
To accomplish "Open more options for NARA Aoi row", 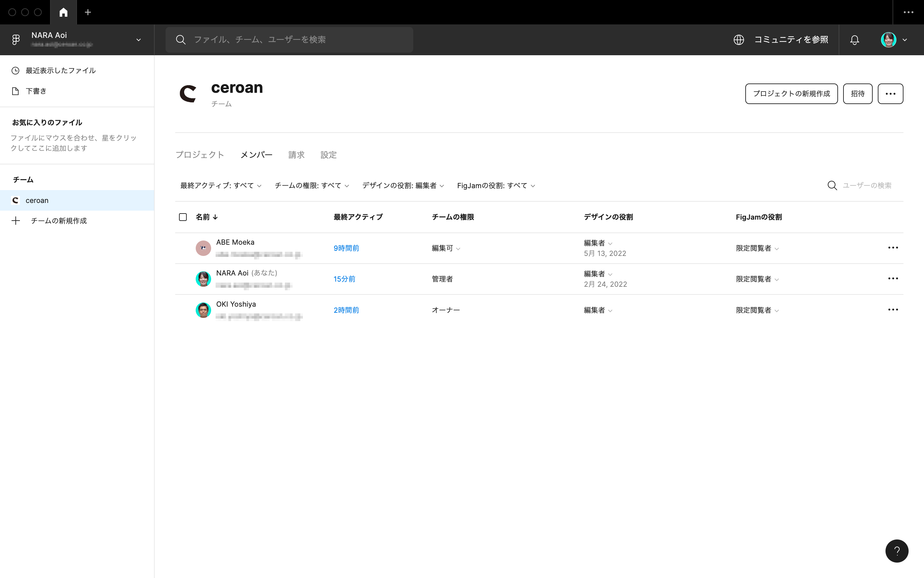I will [x=893, y=278].
